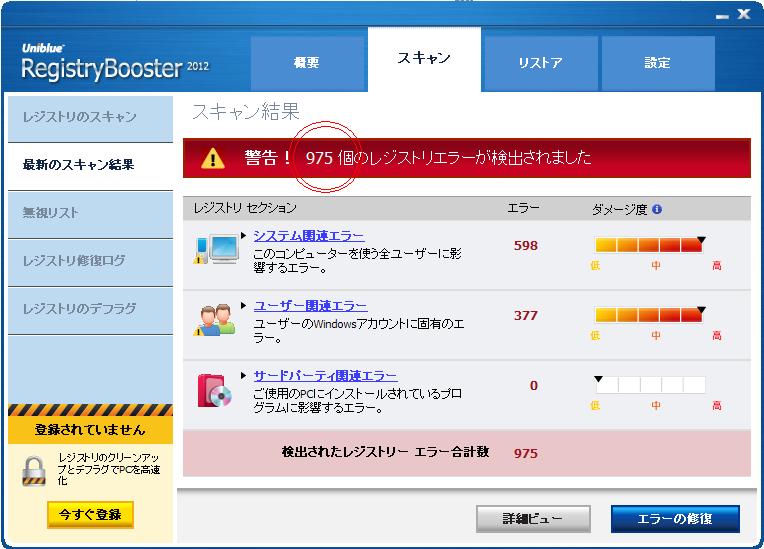Click the software disc icon for third-party errors
Viewport: 764px width, 549px height.
coord(214,390)
